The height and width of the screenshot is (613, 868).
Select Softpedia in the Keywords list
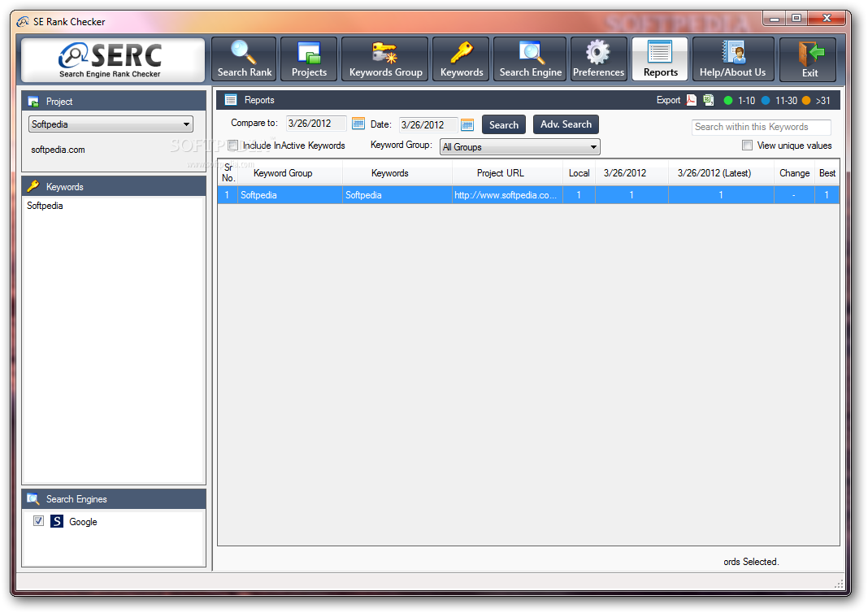coord(45,206)
